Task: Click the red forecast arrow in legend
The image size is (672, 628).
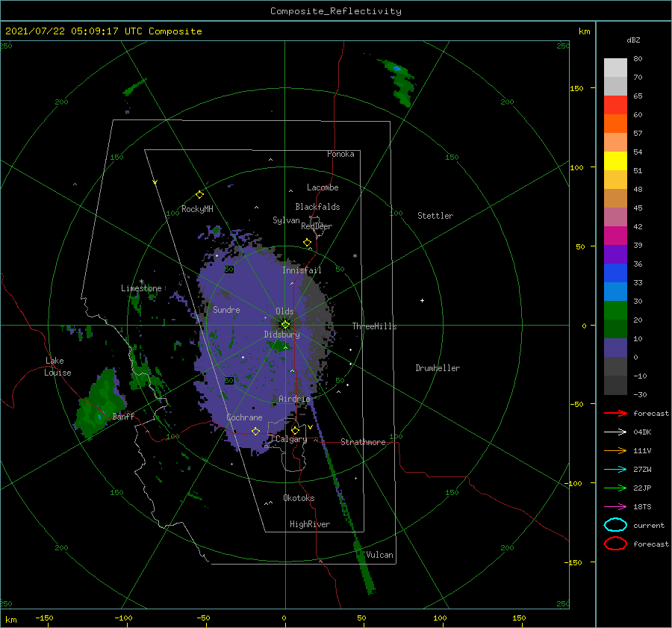Action: pyautogui.click(x=615, y=413)
